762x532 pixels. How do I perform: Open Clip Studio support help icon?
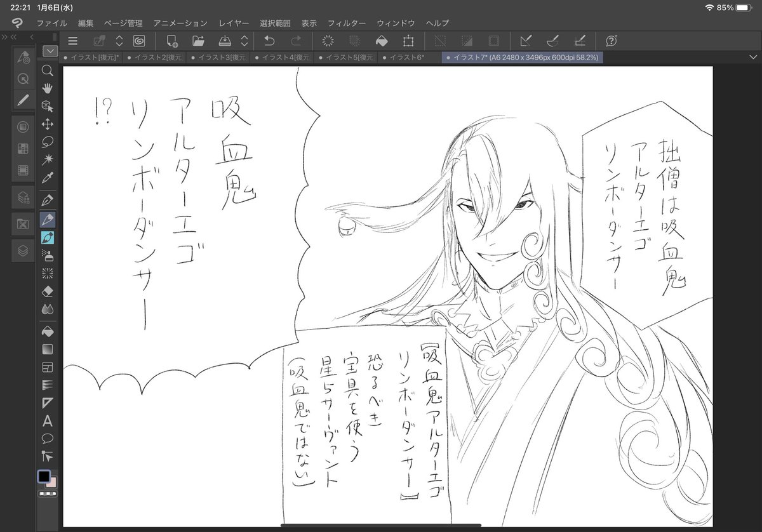click(612, 41)
